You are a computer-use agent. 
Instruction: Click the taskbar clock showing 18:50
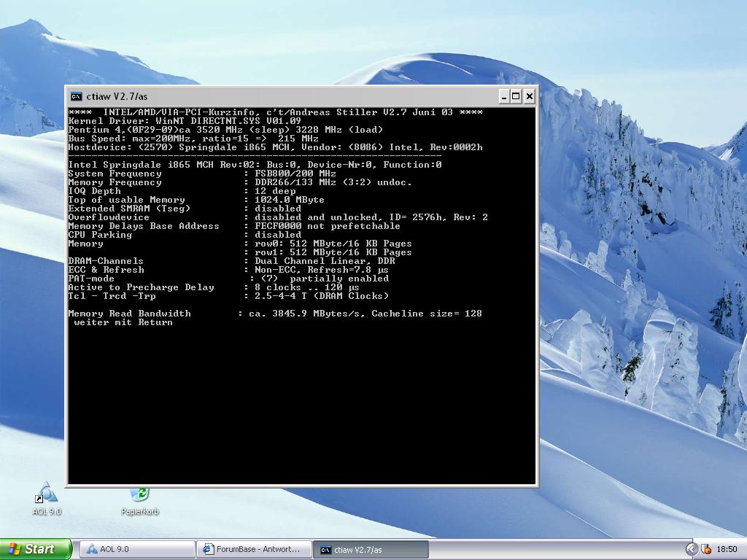[x=727, y=549]
